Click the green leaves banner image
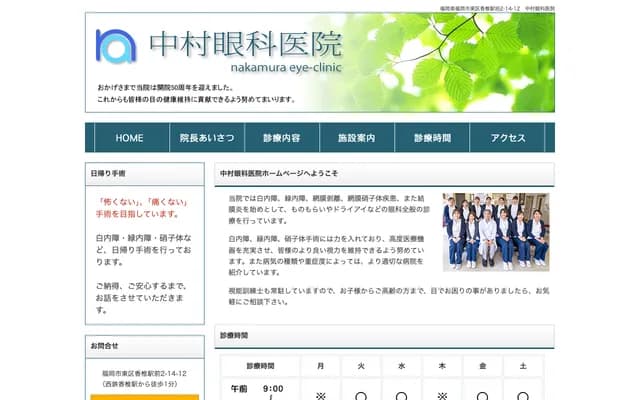 pos(449,62)
